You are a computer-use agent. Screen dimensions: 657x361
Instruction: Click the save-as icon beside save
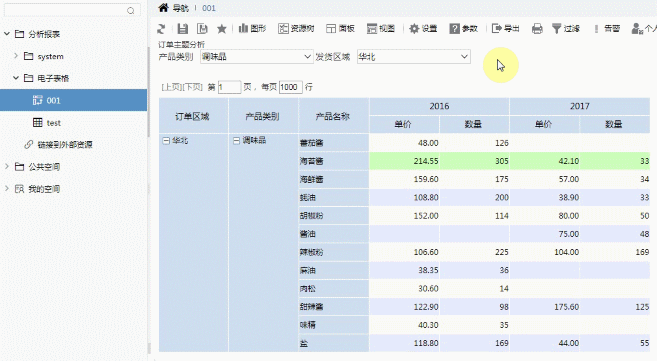(202, 29)
